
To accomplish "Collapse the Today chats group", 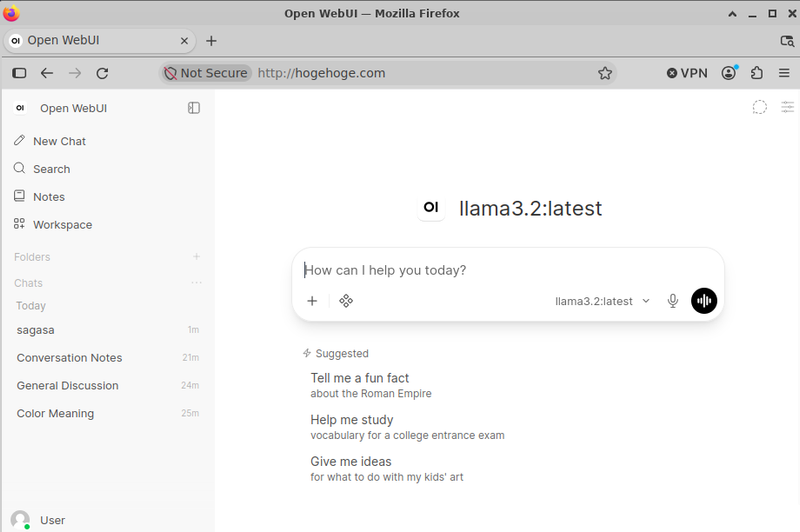I will [x=31, y=306].
